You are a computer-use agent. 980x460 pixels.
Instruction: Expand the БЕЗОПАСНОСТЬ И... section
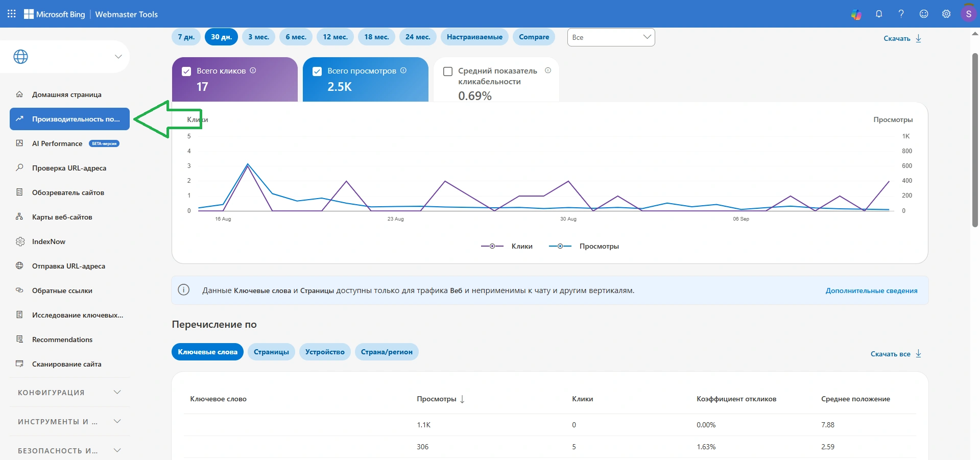pos(69,451)
